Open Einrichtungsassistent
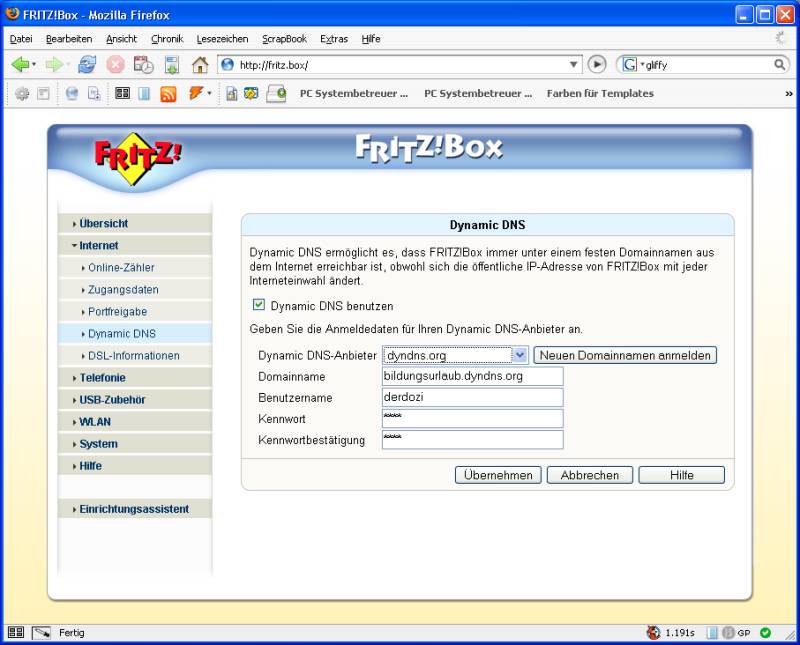Viewport: 800px width, 645px height. [x=135, y=509]
